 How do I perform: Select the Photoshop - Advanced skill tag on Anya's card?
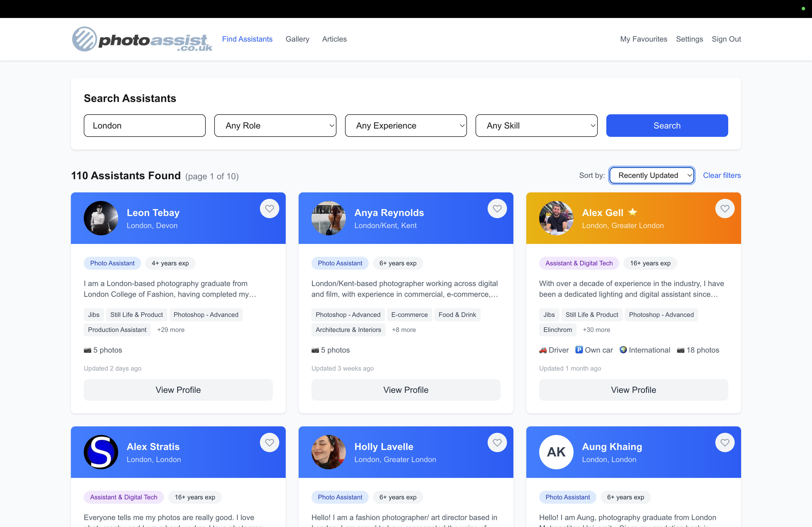(x=348, y=315)
